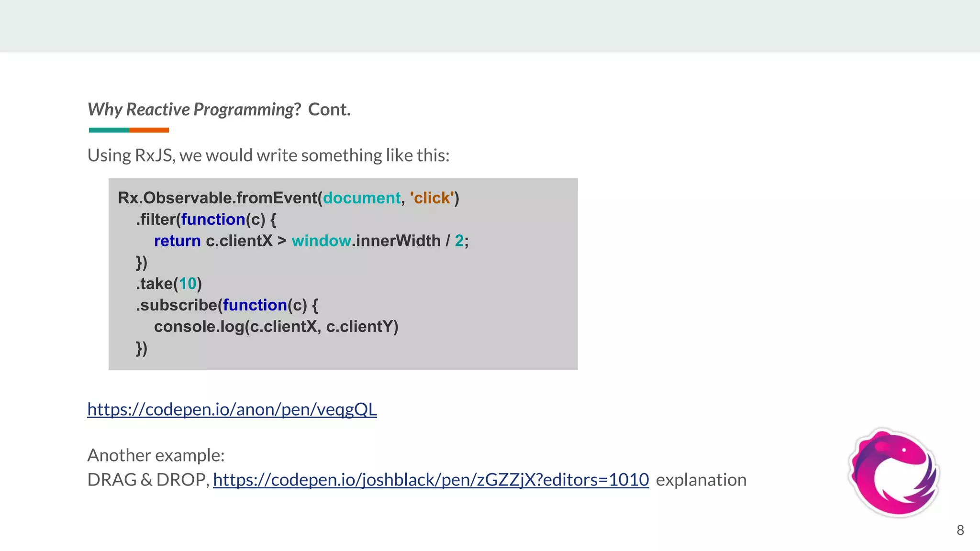Image resolution: width=980 pixels, height=551 pixels.
Task: Click the orange segment of the title underline
Action: tap(149, 130)
